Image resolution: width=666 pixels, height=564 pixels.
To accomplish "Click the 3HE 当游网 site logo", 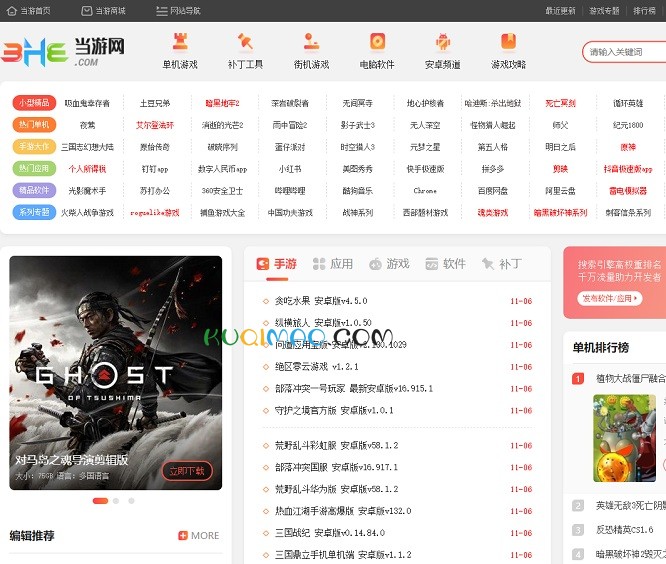I will pyautogui.click(x=63, y=52).
